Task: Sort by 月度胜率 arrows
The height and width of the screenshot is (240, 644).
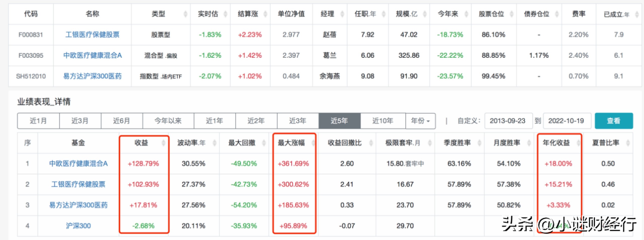Action: click(529, 143)
